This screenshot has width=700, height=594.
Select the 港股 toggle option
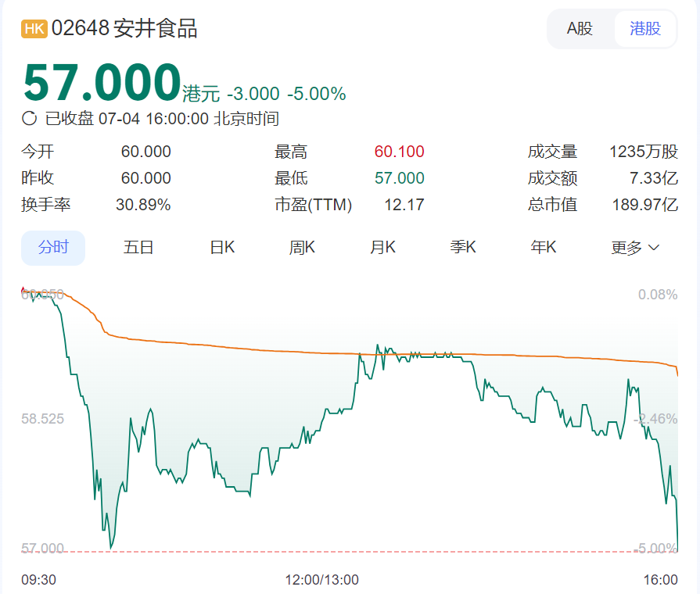644,29
